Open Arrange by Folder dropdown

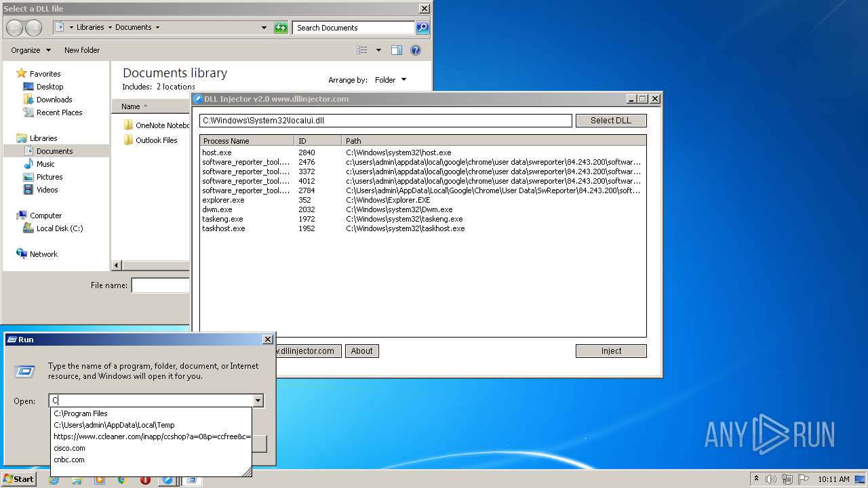[x=391, y=80]
